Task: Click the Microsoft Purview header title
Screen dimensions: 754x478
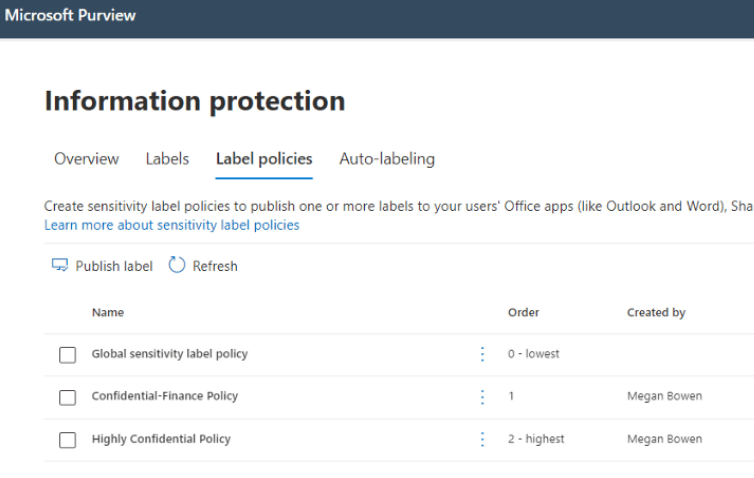Action: coord(70,16)
